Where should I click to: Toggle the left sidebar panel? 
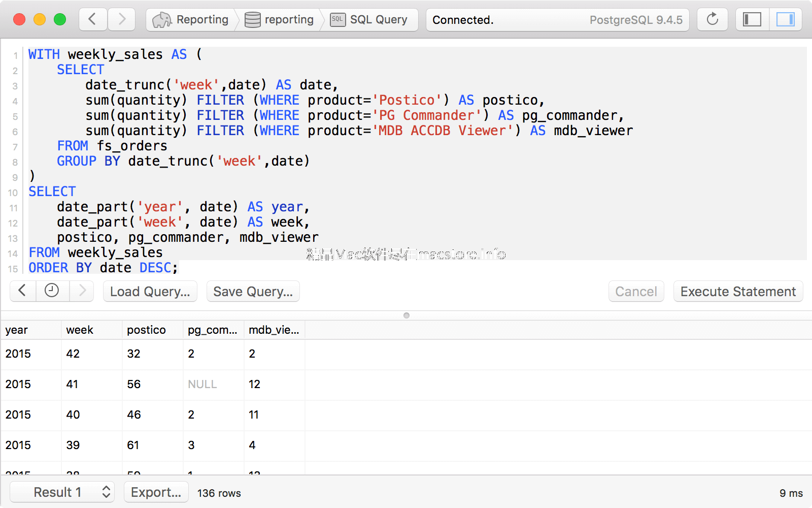pyautogui.click(x=752, y=19)
